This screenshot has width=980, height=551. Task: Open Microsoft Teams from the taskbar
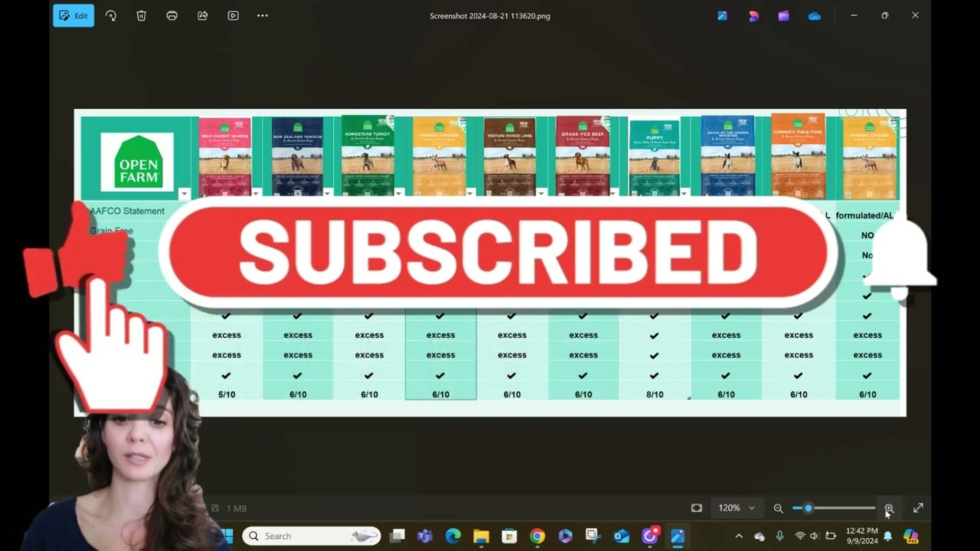425,536
